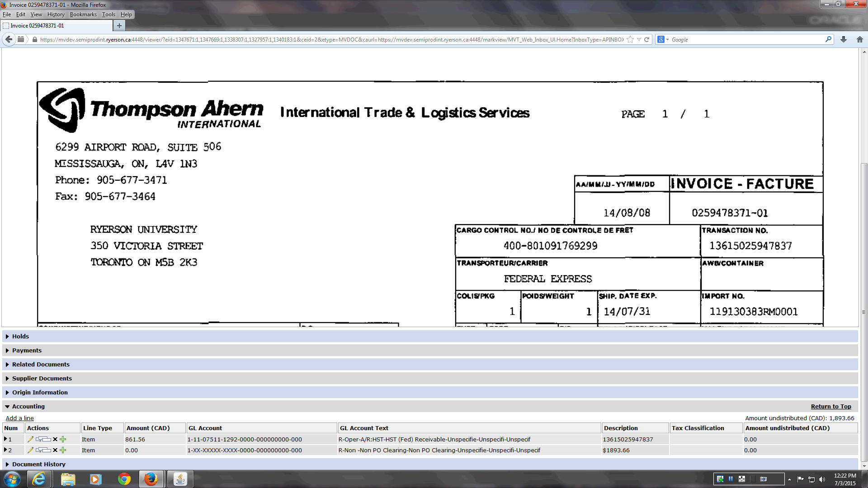Viewport: 868px width, 488px height.
Task: Expand accounting line 1 row details
Action: tap(5, 439)
